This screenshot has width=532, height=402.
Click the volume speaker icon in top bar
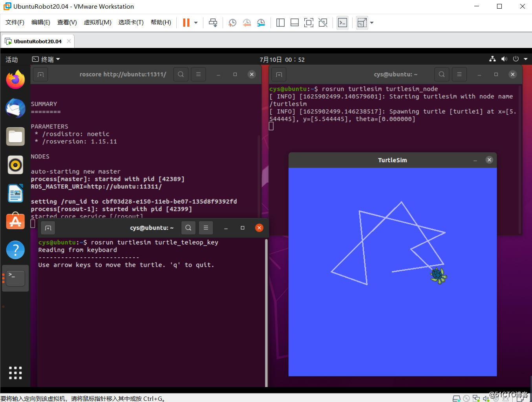[504, 59]
